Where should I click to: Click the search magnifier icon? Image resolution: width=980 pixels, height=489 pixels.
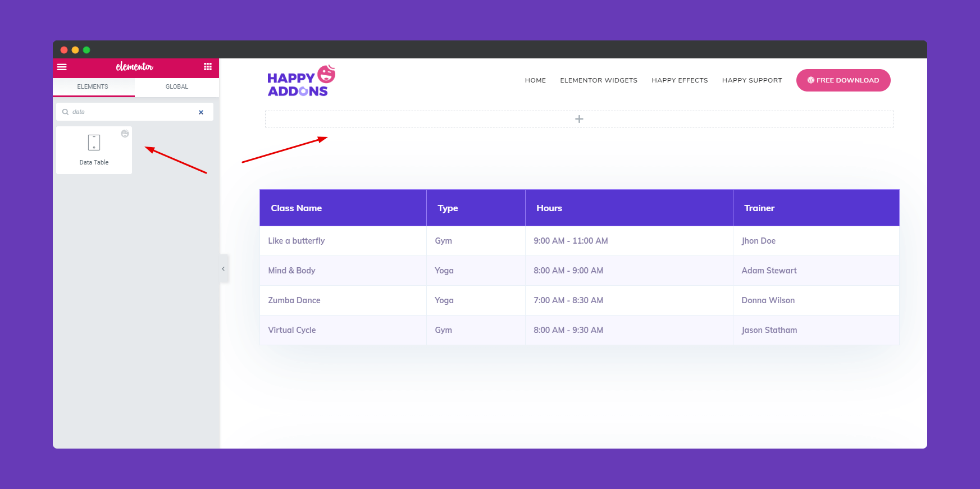[x=65, y=112]
